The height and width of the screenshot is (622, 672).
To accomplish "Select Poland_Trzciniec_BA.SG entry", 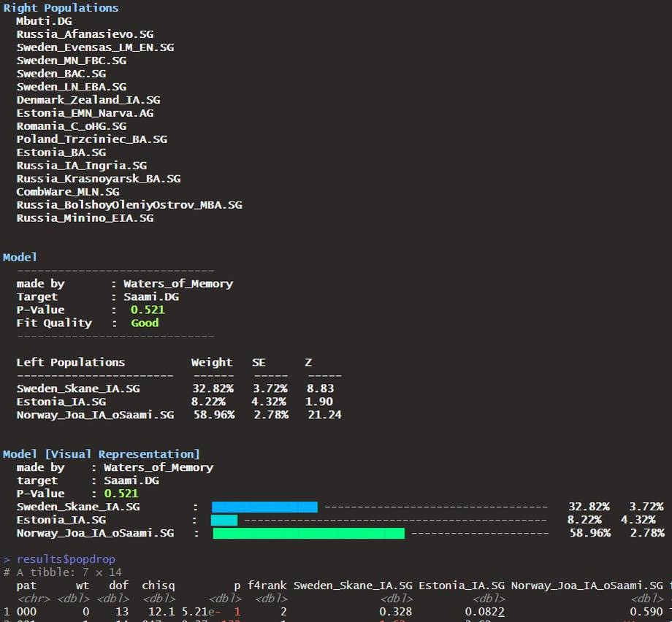I will [x=92, y=139].
